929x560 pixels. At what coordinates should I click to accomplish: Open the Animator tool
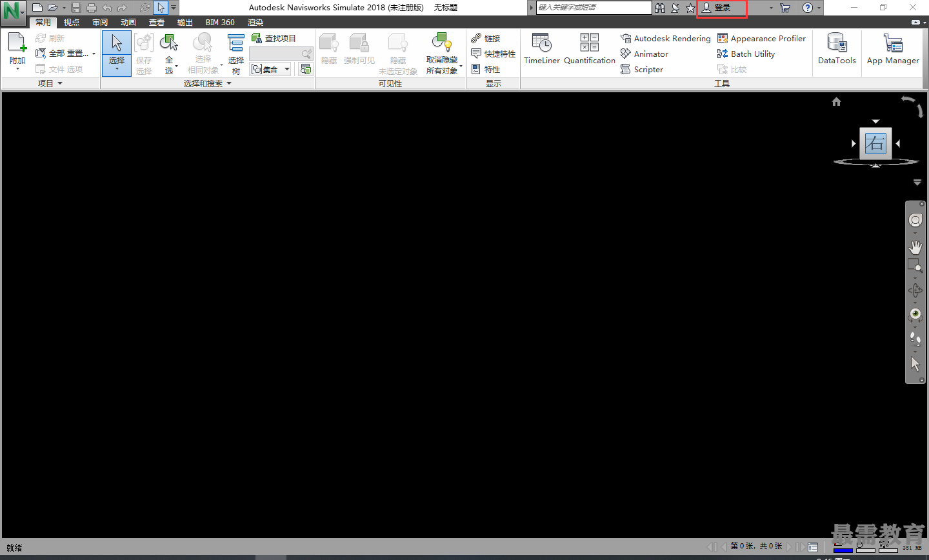(x=644, y=54)
